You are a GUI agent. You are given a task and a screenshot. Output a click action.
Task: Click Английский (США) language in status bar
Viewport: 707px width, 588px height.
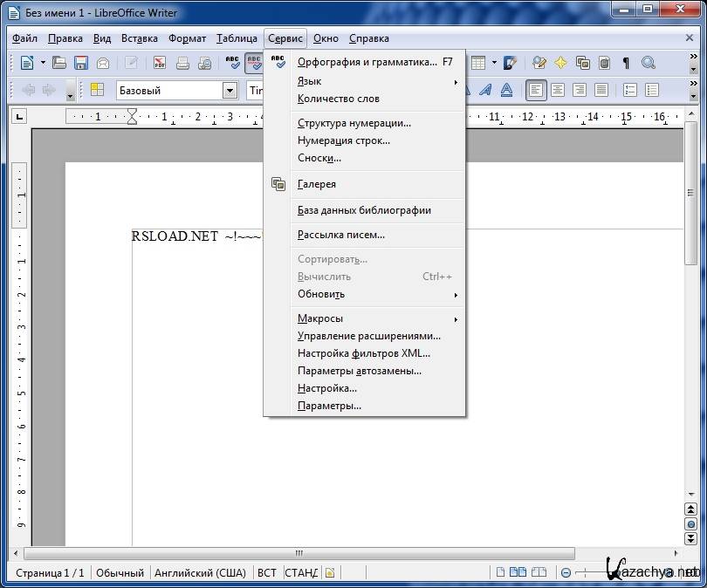click(200, 572)
